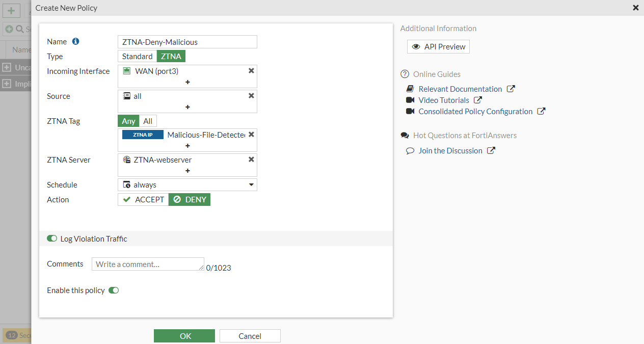Screen dimensions: 644x344
Task: Set policy Type to Standard
Action: [x=137, y=56]
